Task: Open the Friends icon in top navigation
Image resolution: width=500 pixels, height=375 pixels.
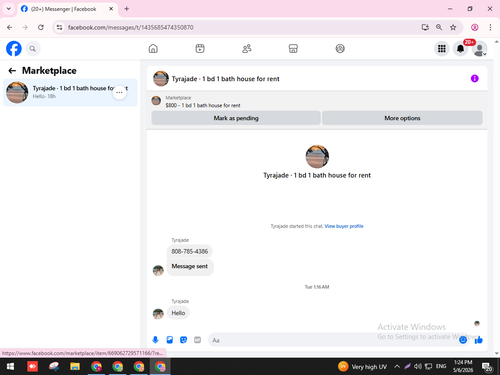Action: (247, 49)
